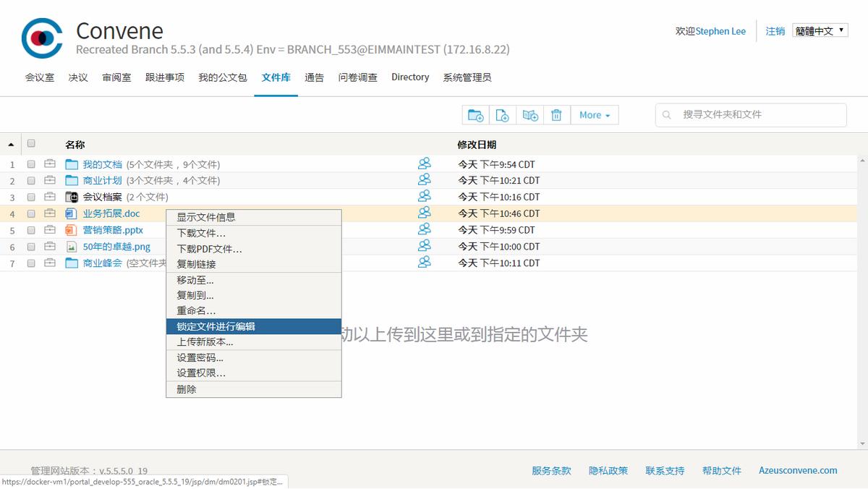
Task: Open the 簡體中文 language selector
Action: tap(820, 30)
